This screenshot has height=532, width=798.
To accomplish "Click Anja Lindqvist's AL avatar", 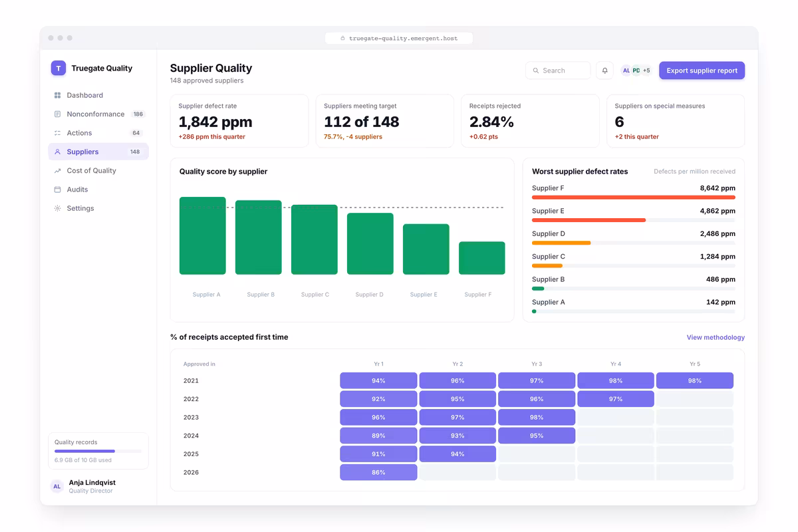I will coord(57,486).
